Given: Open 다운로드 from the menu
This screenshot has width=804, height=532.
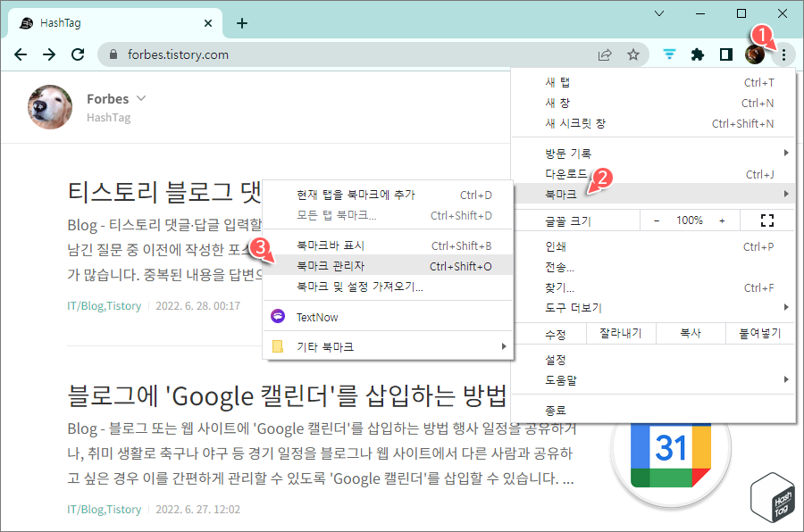Looking at the screenshot, I should pos(653,174).
